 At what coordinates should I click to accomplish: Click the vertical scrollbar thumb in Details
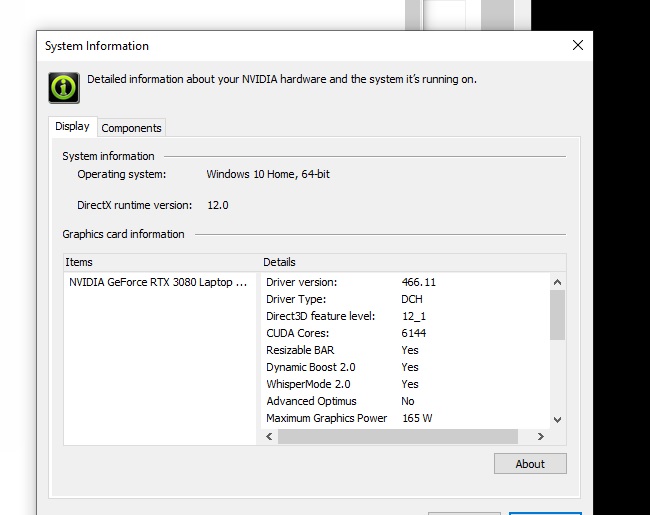557,315
